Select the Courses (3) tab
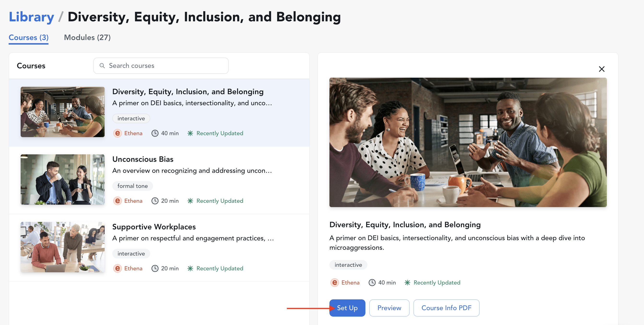644x325 pixels. coord(29,37)
